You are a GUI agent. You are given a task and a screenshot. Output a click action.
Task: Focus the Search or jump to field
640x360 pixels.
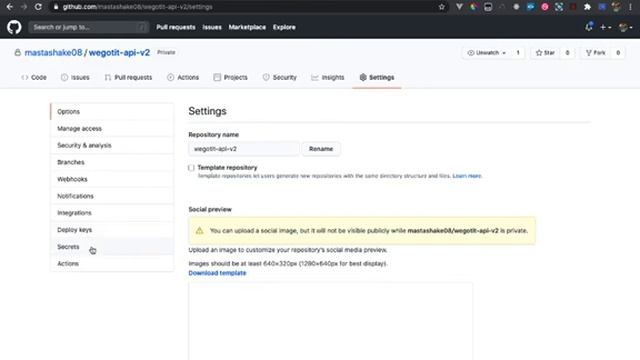[x=88, y=27]
